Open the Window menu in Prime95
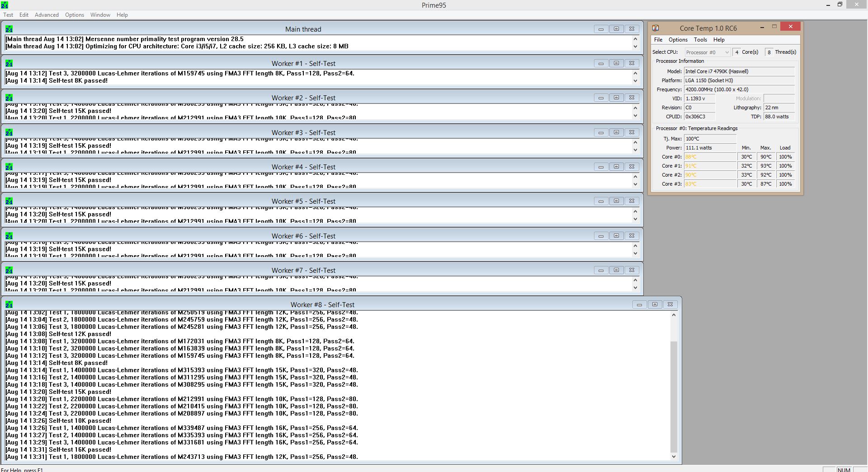 click(100, 15)
